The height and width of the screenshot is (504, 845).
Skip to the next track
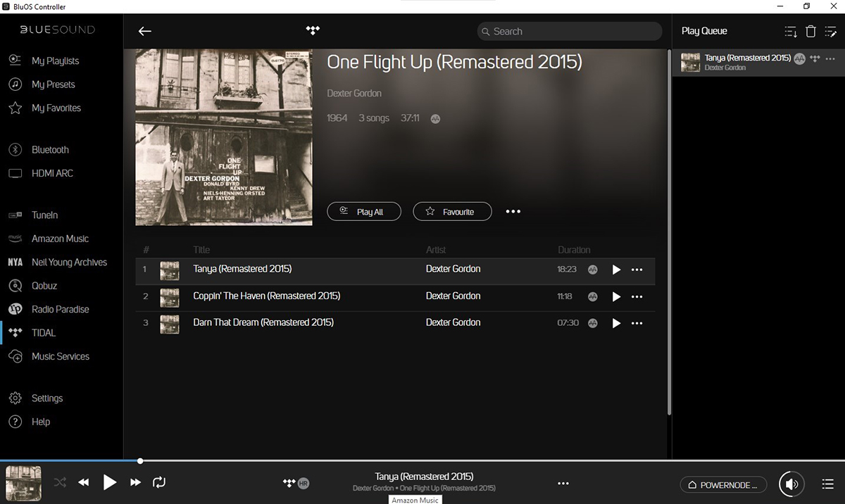tap(135, 482)
